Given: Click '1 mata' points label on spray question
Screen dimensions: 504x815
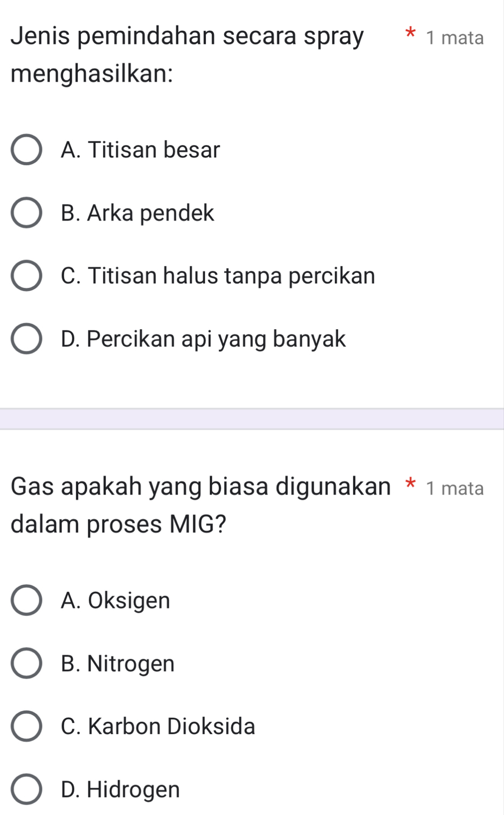Looking at the screenshot, I should click(x=455, y=38).
